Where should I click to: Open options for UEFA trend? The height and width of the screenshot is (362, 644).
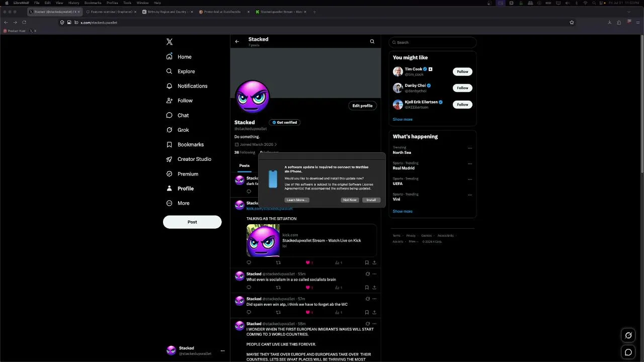click(x=470, y=179)
